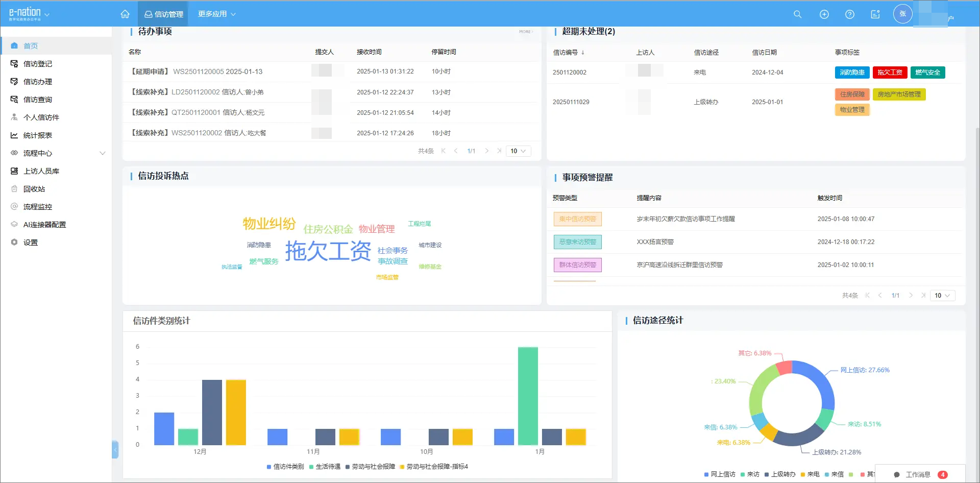This screenshot has width=980, height=483.
Task: Click the 设置 gear icon
Action: (14, 243)
